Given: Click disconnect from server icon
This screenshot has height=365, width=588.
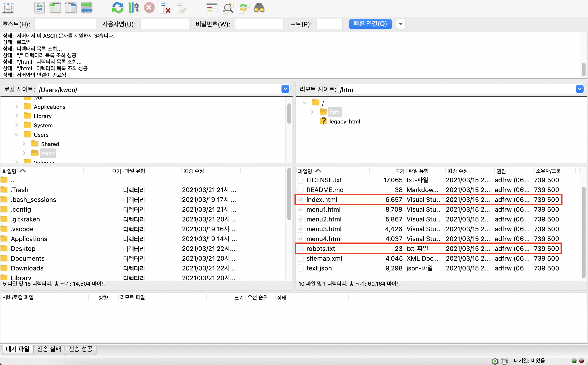Looking at the screenshot, I should (165, 8).
